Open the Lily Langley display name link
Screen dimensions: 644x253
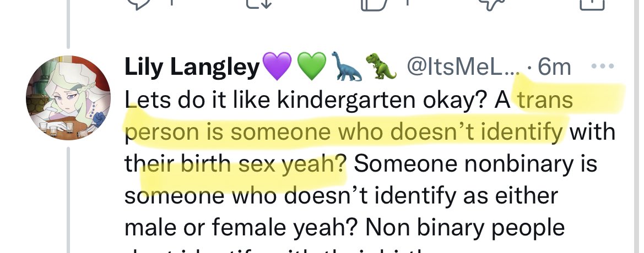coord(192,67)
